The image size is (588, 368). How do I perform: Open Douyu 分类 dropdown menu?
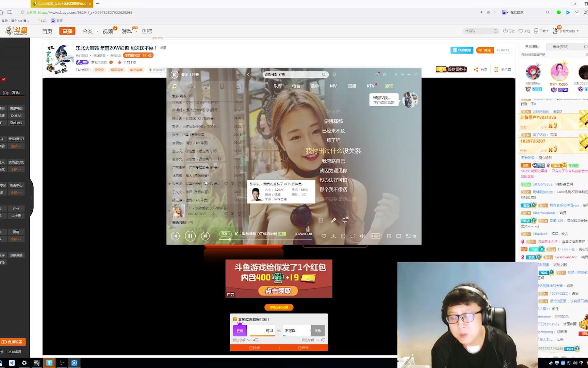pyautogui.click(x=90, y=31)
